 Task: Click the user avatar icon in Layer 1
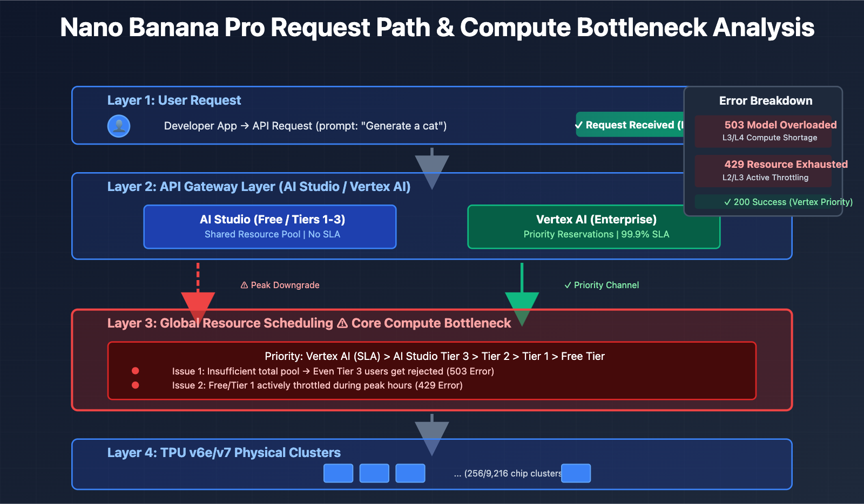[119, 126]
